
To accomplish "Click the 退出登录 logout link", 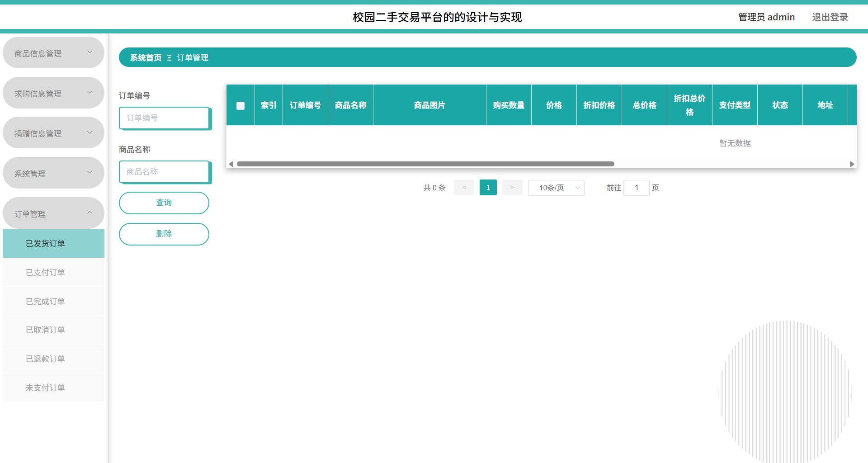I will [830, 17].
